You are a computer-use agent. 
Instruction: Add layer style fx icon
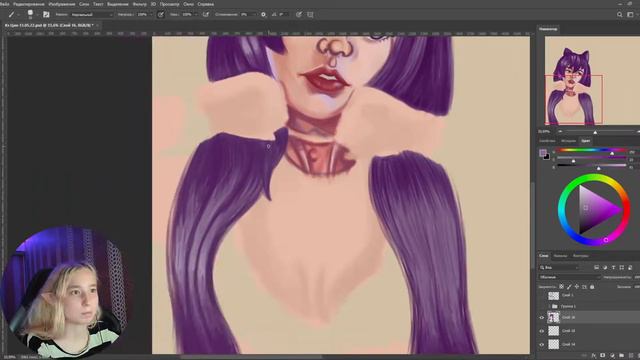(x=594, y=356)
